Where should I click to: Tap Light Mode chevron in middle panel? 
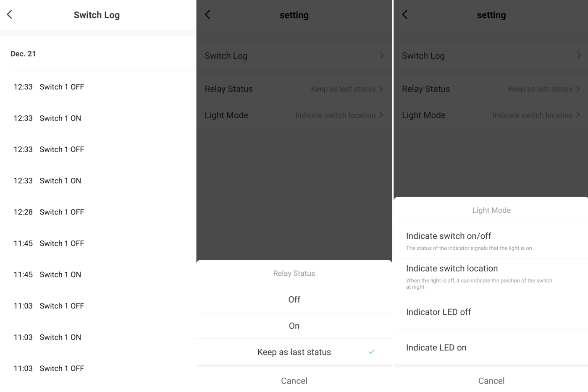[381, 115]
